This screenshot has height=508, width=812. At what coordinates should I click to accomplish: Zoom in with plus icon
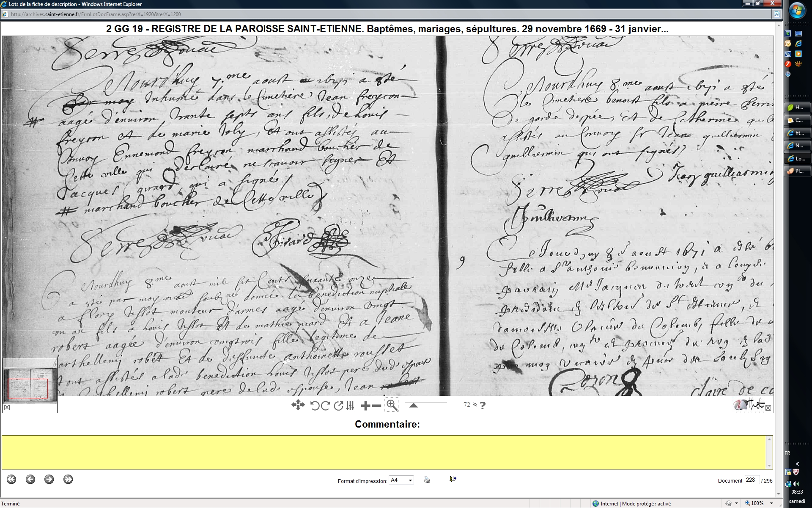coord(365,406)
